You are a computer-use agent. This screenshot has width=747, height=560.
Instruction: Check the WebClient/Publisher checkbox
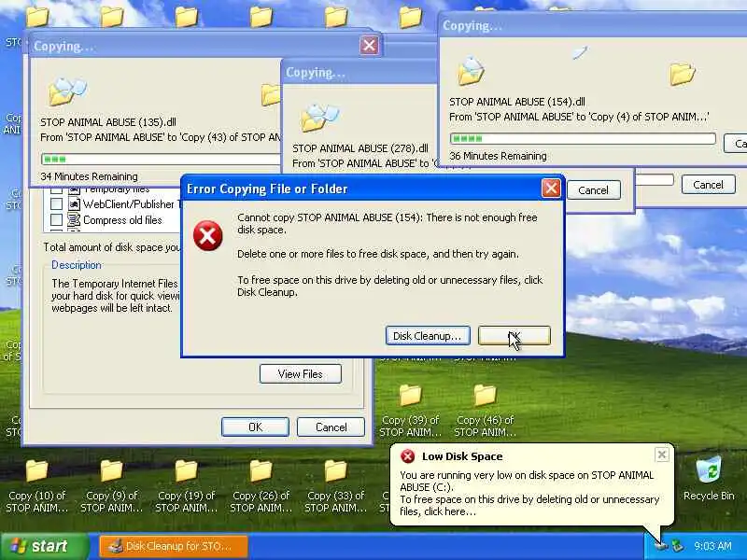[x=56, y=204]
